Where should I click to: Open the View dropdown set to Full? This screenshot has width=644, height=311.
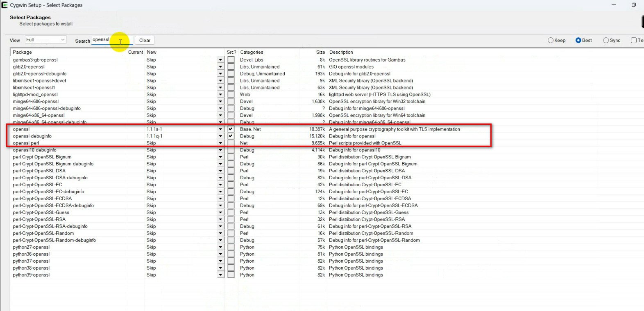tap(45, 40)
